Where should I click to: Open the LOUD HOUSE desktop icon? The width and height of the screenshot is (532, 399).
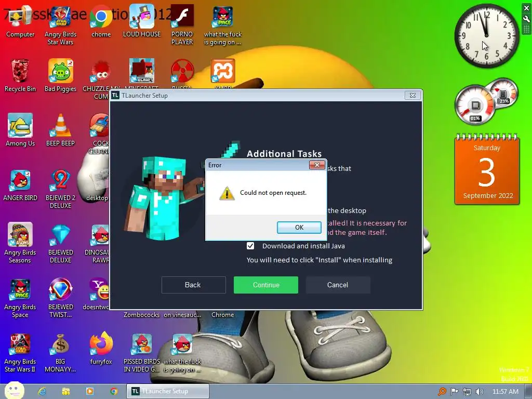point(142,21)
